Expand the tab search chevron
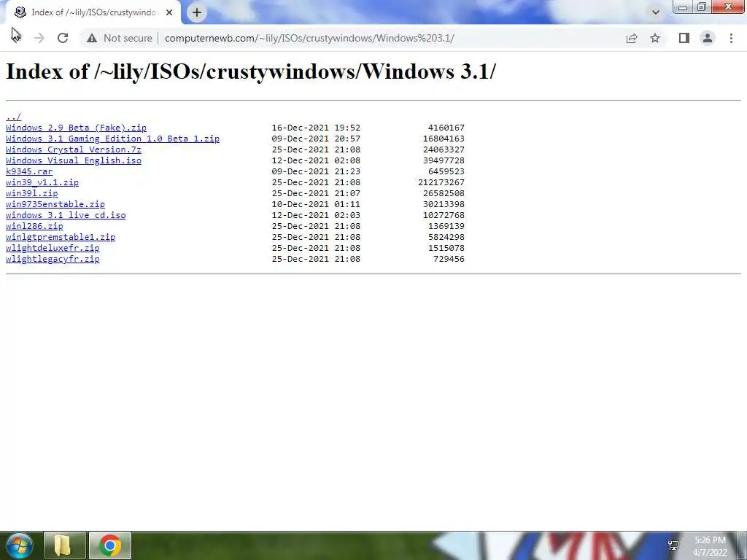747x560 pixels. pos(656,12)
